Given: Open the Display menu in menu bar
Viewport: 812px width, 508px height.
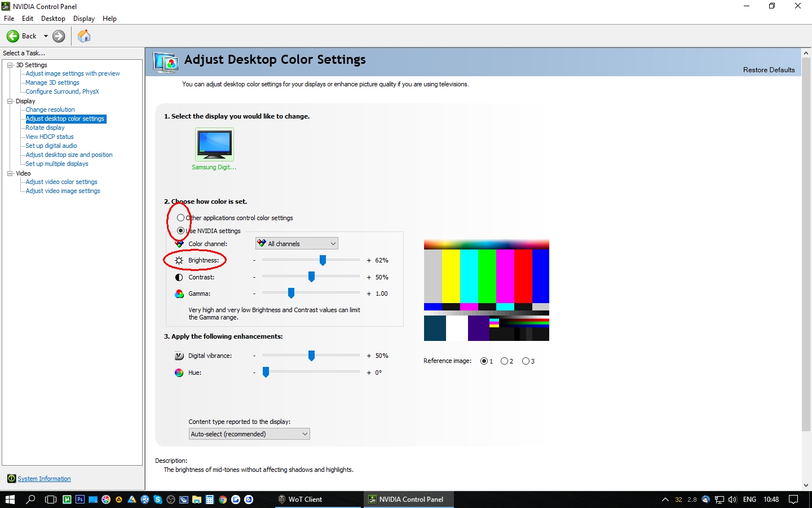Looking at the screenshot, I should tap(84, 19).
